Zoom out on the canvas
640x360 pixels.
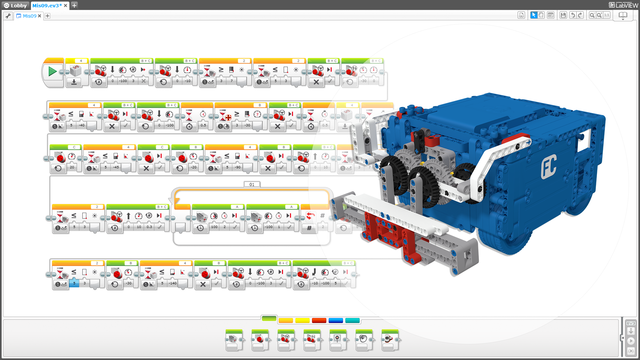[592, 15]
